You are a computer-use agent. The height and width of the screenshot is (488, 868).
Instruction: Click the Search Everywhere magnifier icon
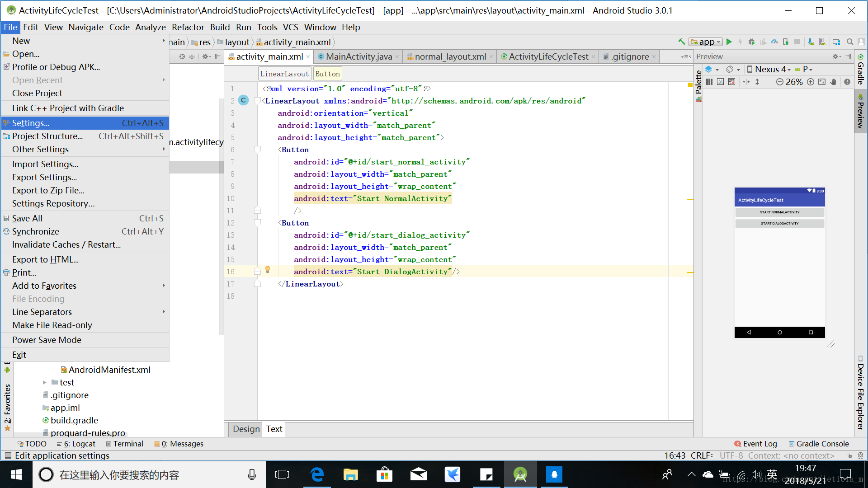pos(850,42)
